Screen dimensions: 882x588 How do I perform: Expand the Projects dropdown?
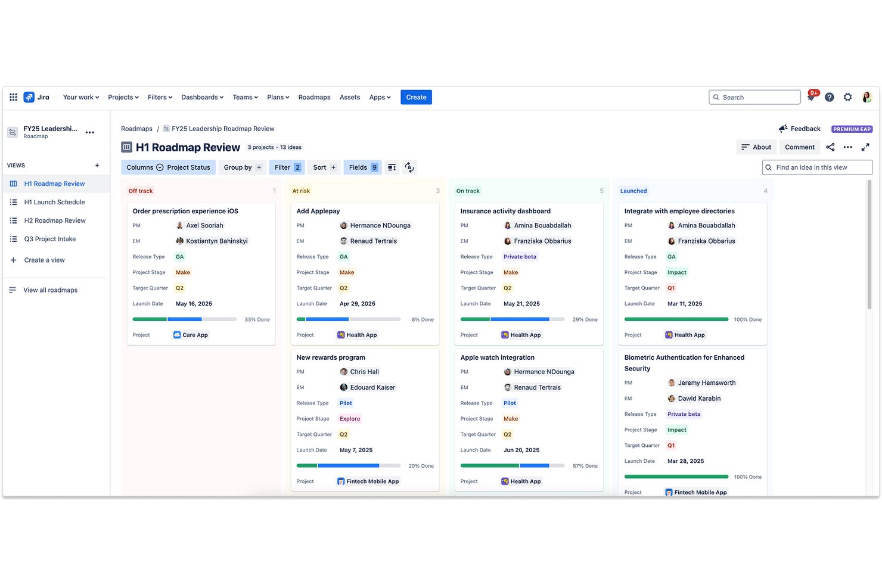[123, 97]
